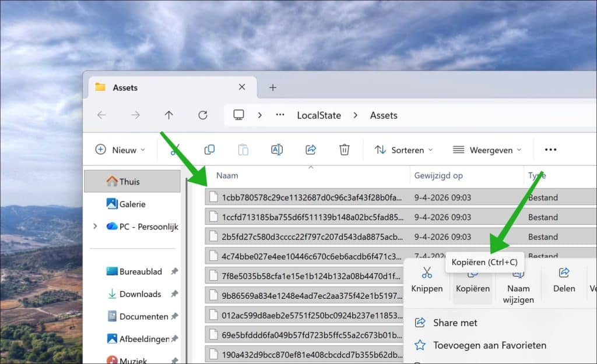
Task: Open the Sorteren dropdown
Action: [x=404, y=150]
